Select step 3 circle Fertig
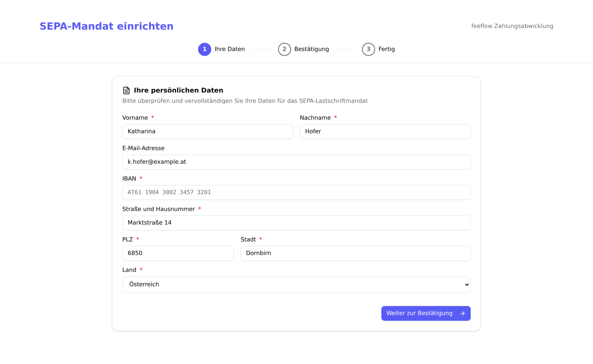The image size is (593, 364). click(x=369, y=49)
